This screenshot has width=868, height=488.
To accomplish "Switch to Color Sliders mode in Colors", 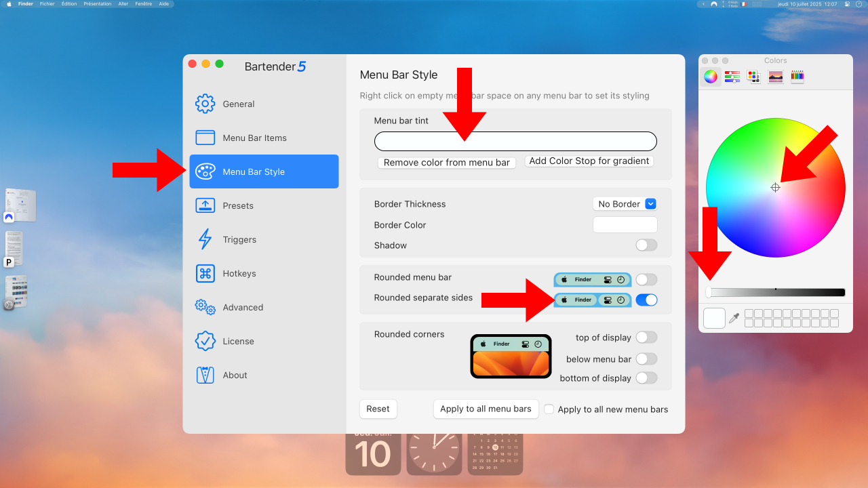I will coord(732,77).
